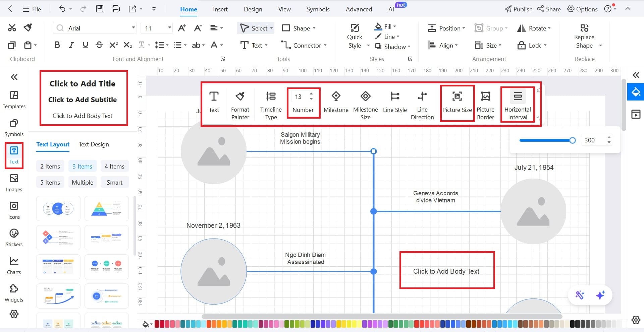The width and height of the screenshot is (644, 332).
Task: Toggle italic formatting
Action: tap(71, 45)
